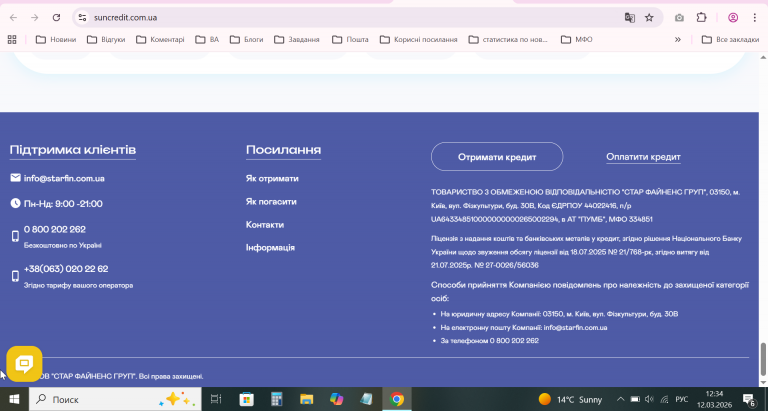Open the notification center icon
Image resolution: width=768 pixels, height=411 pixels.
(x=748, y=399)
